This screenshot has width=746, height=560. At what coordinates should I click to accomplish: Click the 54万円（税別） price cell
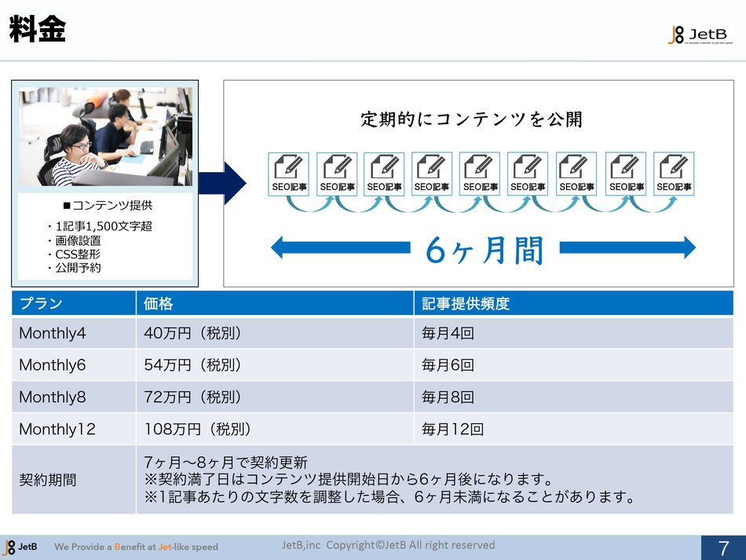click(275, 365)
